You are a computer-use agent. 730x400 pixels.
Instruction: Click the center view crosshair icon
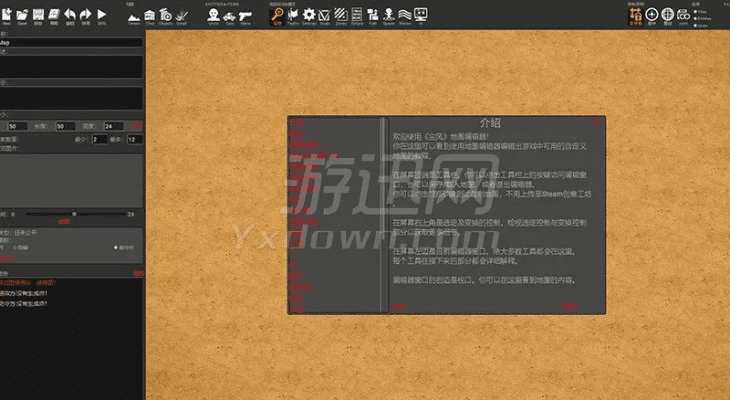click(x=652, y=14)
